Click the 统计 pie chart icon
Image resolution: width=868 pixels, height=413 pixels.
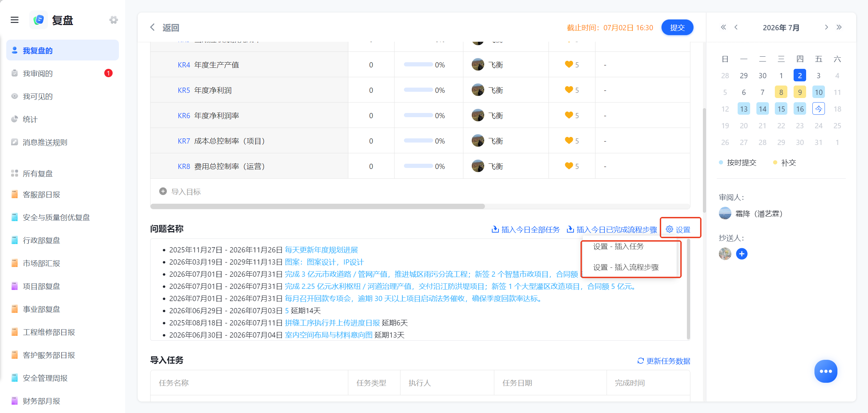tap(15, 119)
